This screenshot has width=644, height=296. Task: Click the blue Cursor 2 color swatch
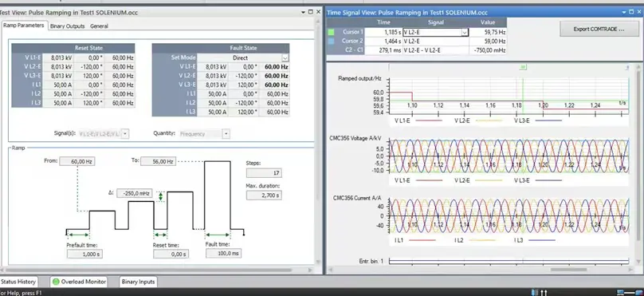tap(331, 41)
